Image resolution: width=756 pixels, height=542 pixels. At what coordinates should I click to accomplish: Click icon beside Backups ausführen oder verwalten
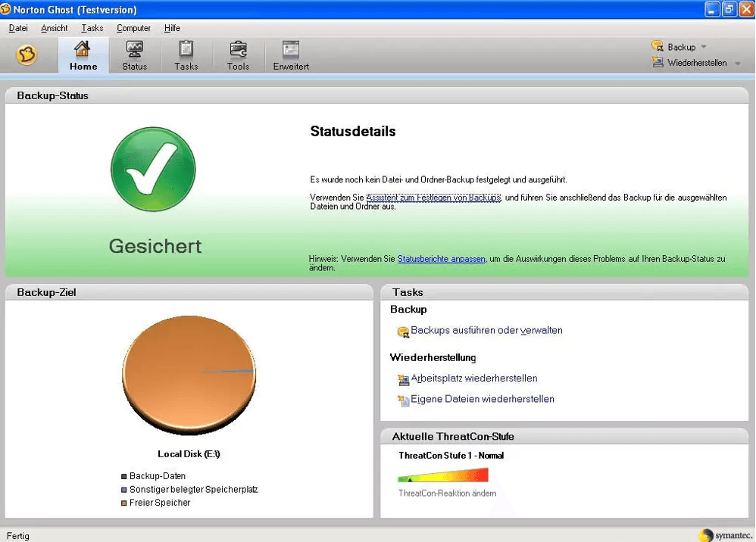pos(403,332)
